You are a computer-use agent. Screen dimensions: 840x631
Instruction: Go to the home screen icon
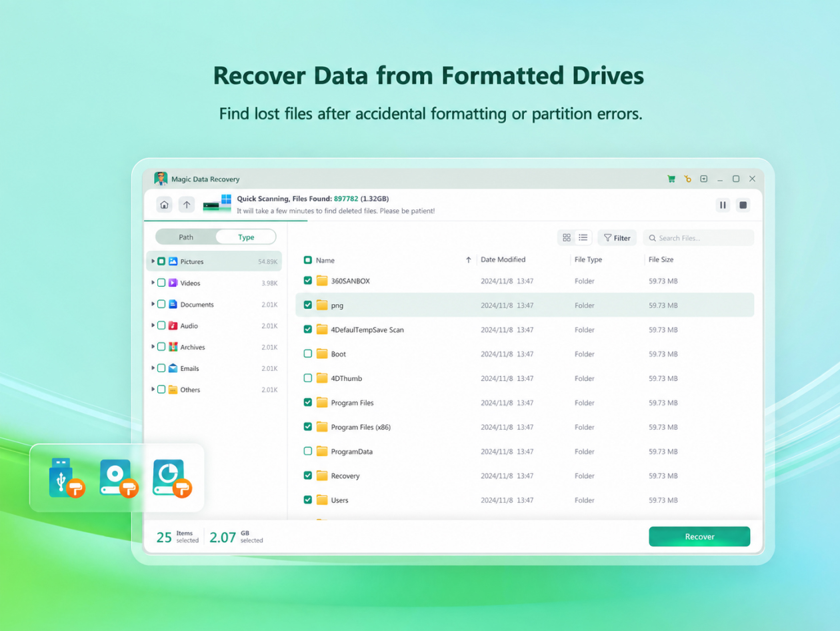pyautogui.click(x=165, y=205)
